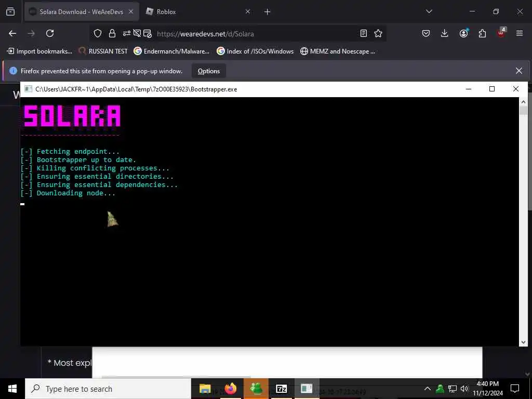This screenshot has height=399, width=532.
Task: Open the green people app in taskbar
Action: click(x=256, y=389)
